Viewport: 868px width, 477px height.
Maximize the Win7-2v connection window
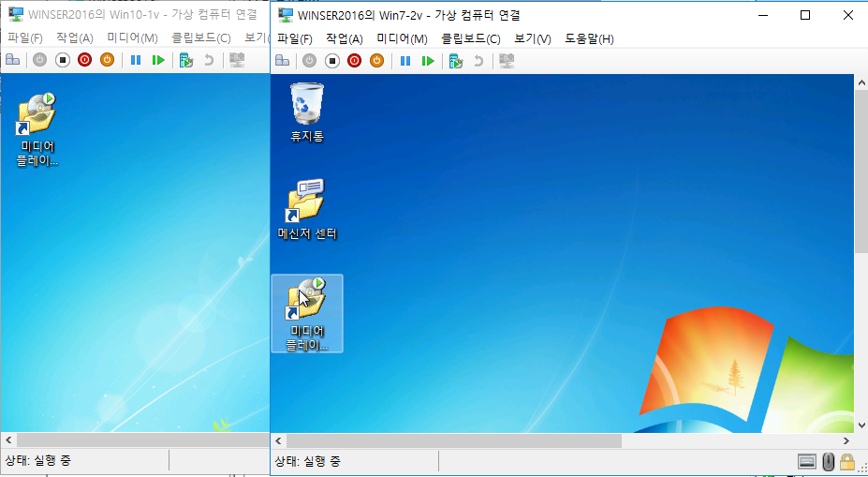point(805,16)
